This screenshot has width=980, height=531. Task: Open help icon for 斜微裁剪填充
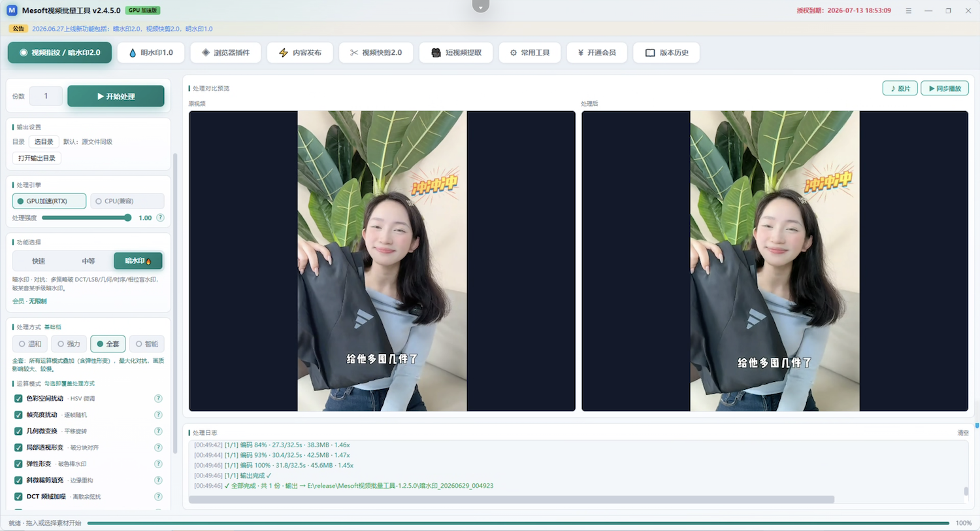(158, 480)
